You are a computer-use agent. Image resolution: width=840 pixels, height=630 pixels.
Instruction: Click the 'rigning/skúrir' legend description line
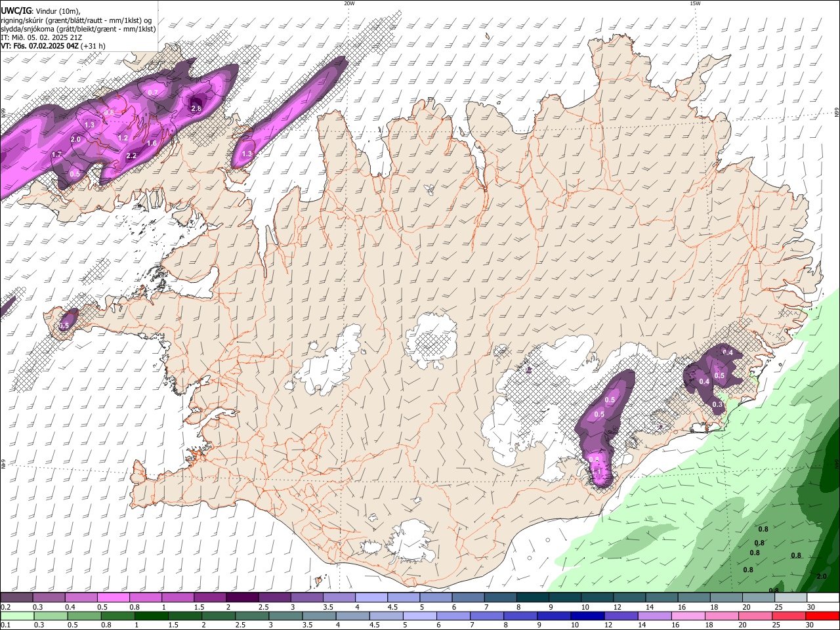point(76,20)
